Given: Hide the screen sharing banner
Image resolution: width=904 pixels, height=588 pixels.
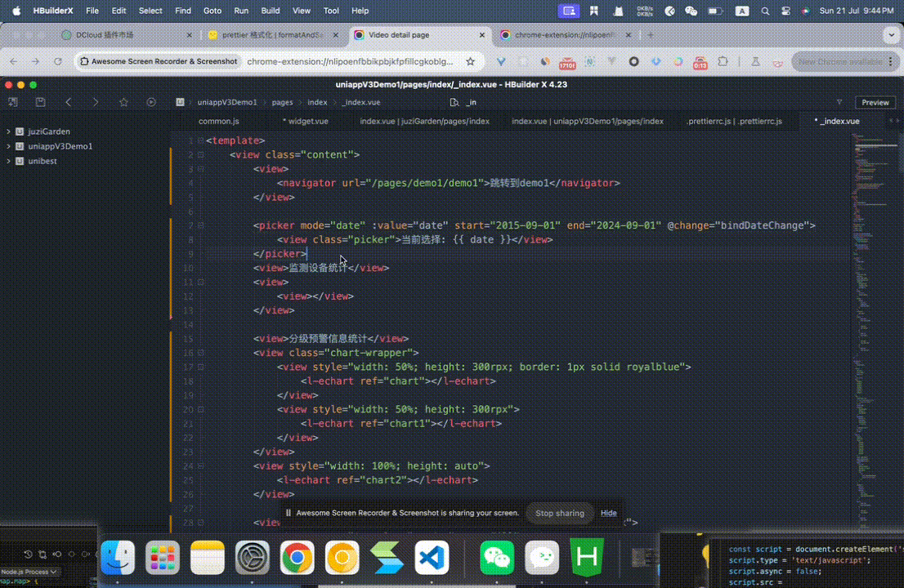Looking at the screenshot, I should coord(608,513).
